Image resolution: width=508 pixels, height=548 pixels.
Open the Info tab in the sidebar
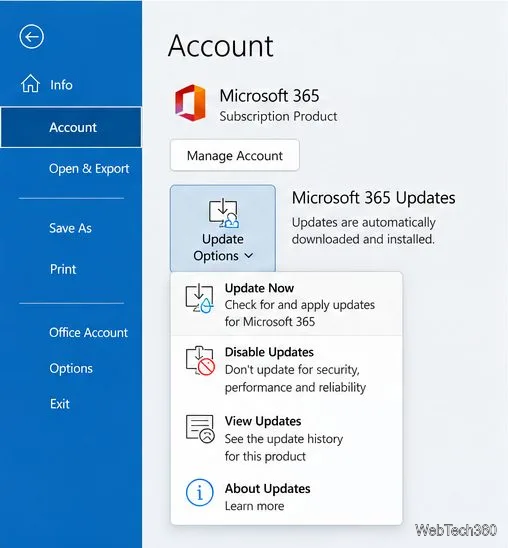[71, 84]
